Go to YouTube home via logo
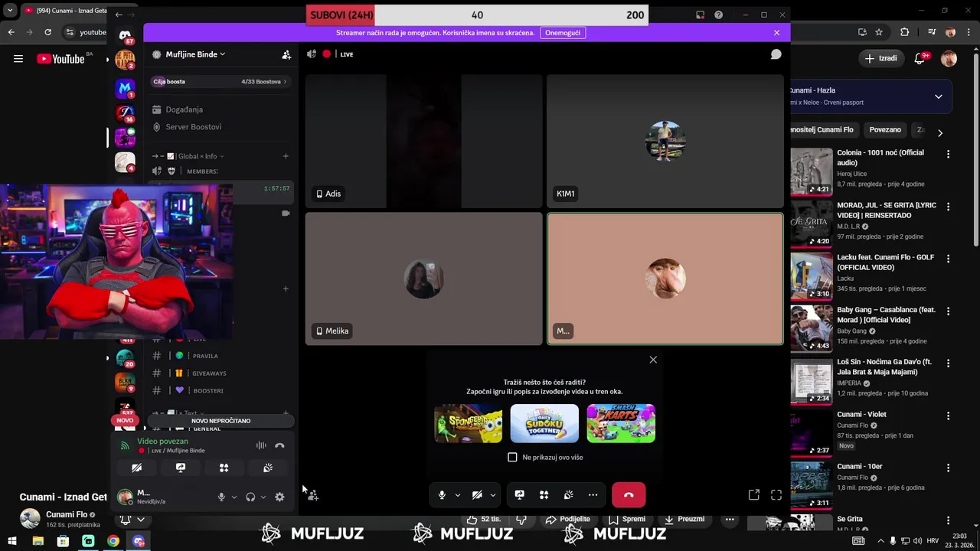The image size is (980, 551). point(60,59)
